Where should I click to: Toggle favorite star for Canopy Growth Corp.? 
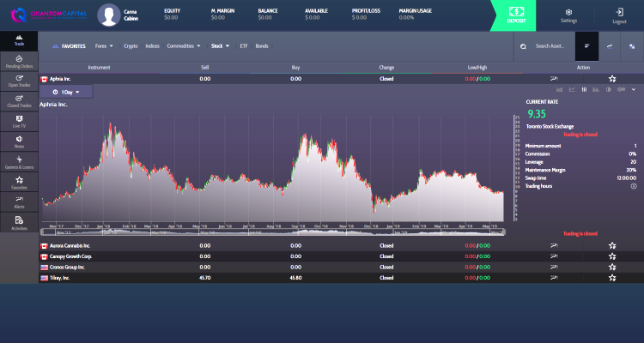pyautogui.click(x=612, y=256)
